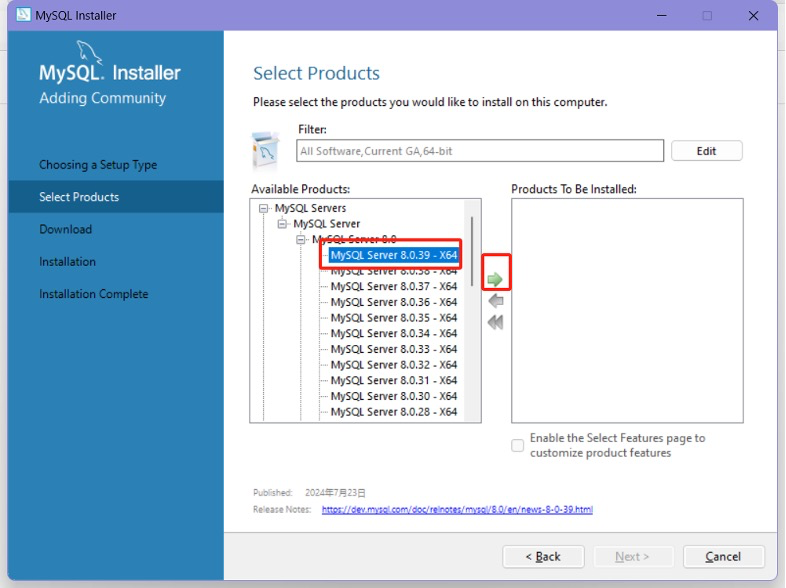Collapse the MySQL Server subnode
Image resolution: width=786 pixels, height=588 pixels.
click(x=283, y=224)
